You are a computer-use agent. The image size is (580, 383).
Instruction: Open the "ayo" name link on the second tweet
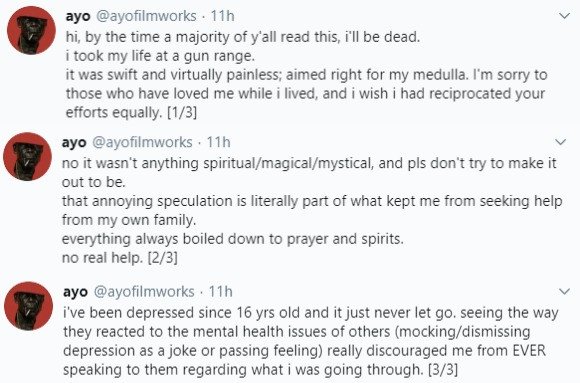(74, 142)
